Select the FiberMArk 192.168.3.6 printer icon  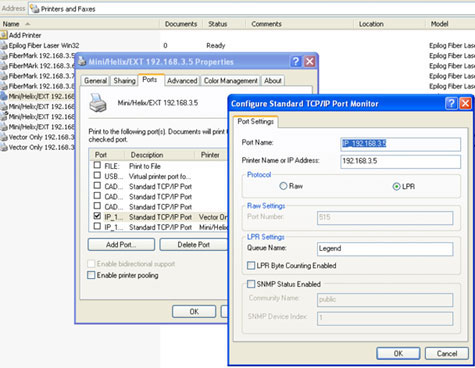pyautogui.click(x=4, y=66)
